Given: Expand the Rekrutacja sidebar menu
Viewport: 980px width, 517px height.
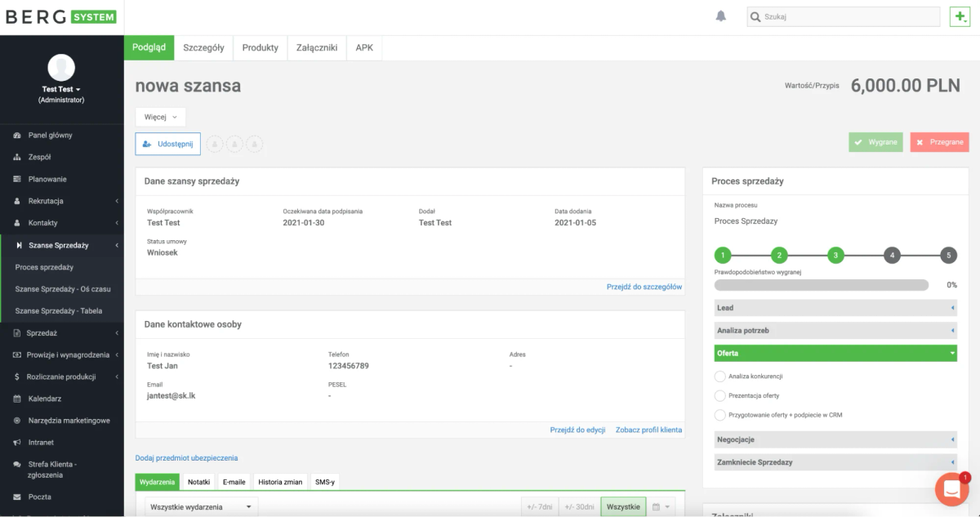Looking at the screenshot, I should point(61,201).
